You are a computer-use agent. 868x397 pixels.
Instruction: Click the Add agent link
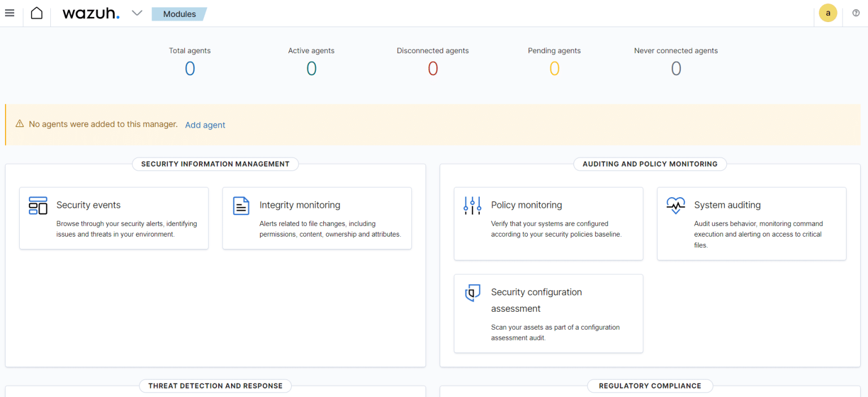(205, 125)
